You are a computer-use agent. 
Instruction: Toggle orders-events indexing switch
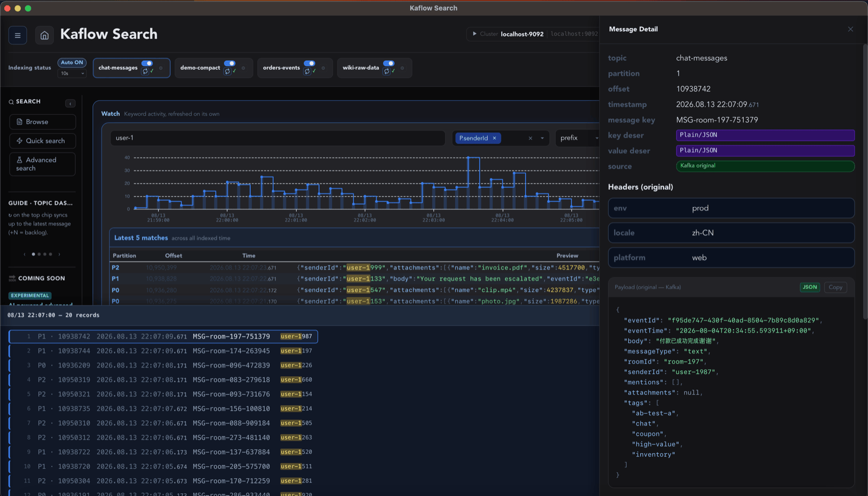coord(309,63)
